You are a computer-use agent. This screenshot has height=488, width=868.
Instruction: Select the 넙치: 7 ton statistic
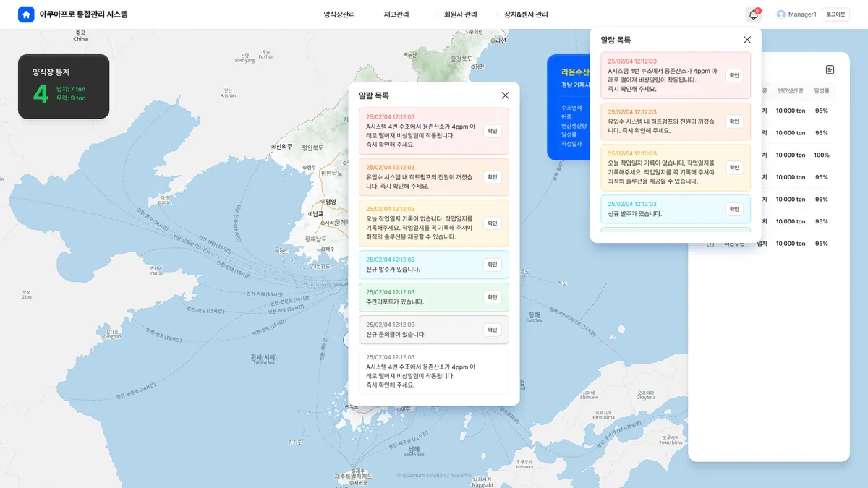pyautogui.click(x=71, y=89)
